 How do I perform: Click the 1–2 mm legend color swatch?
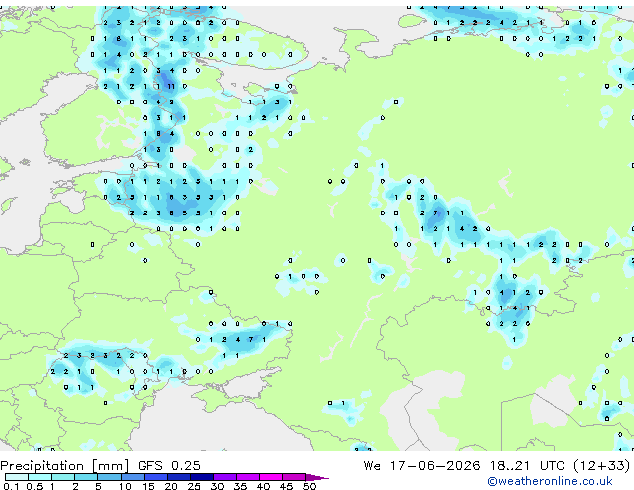coord(63,477)
